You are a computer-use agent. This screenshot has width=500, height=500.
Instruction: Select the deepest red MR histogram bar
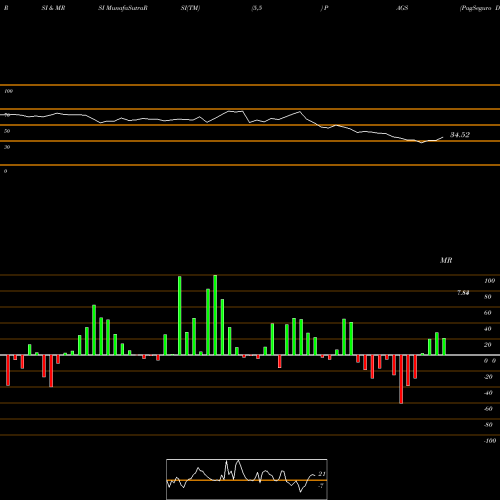(x=401, y=379)
